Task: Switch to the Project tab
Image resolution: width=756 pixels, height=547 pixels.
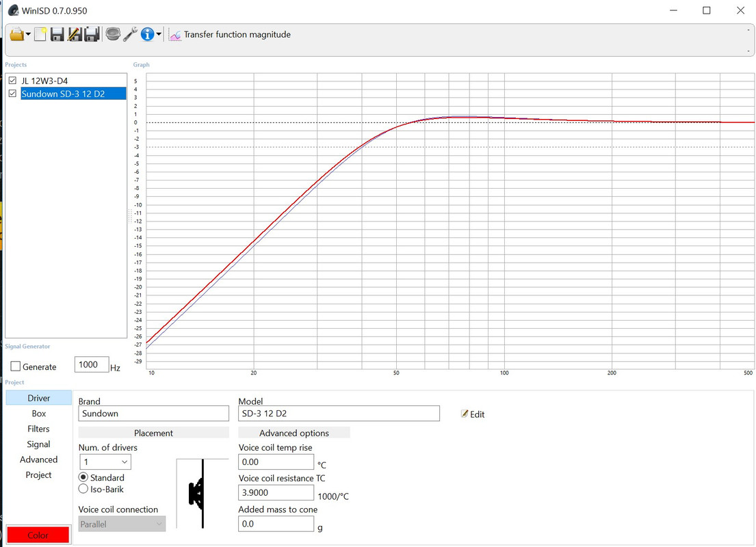Action: click(x=38, y=475)
